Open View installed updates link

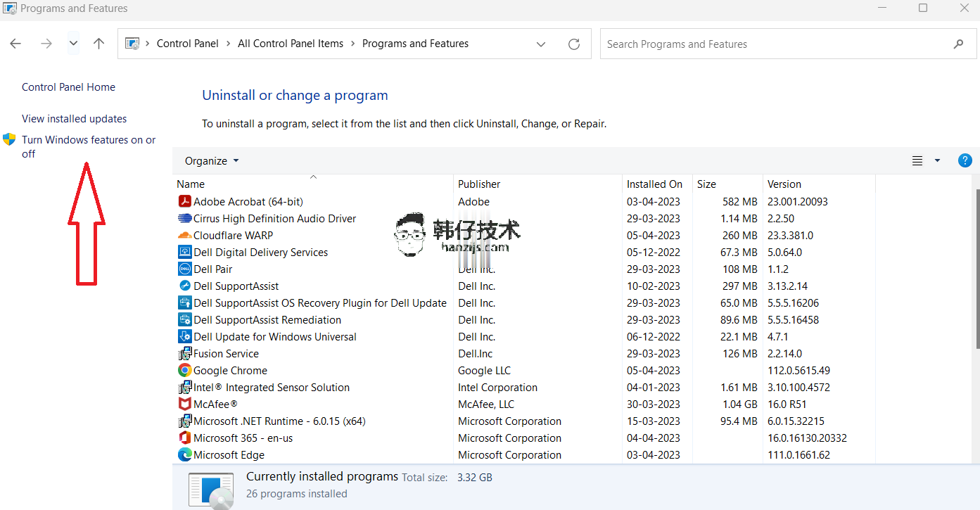[75, 119]
